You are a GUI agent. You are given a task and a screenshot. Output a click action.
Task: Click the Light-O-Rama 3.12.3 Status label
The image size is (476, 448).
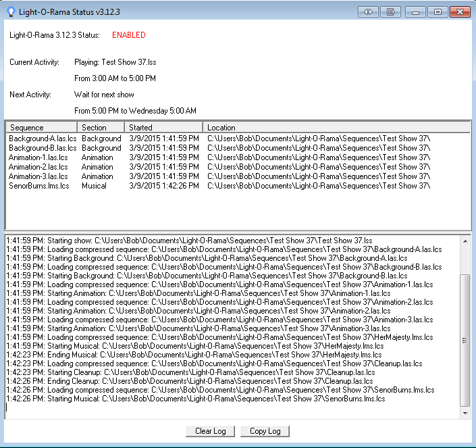(55, 35)
